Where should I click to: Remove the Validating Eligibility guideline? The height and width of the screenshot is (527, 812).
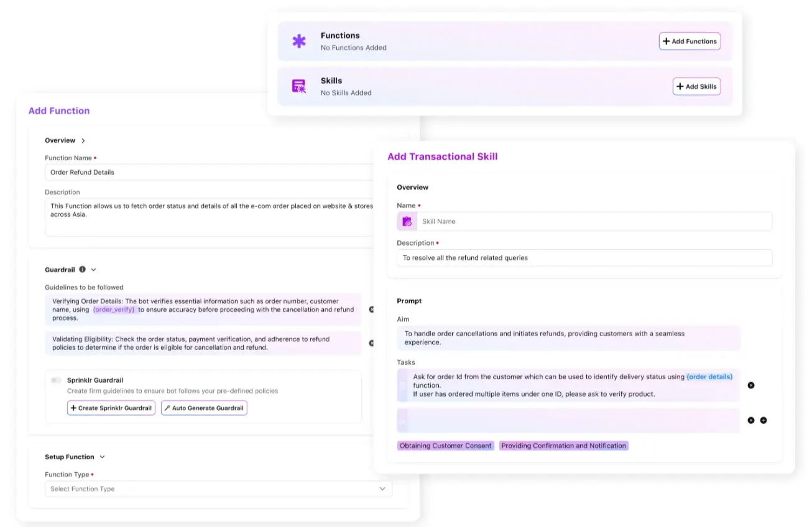tap(371, 343)
